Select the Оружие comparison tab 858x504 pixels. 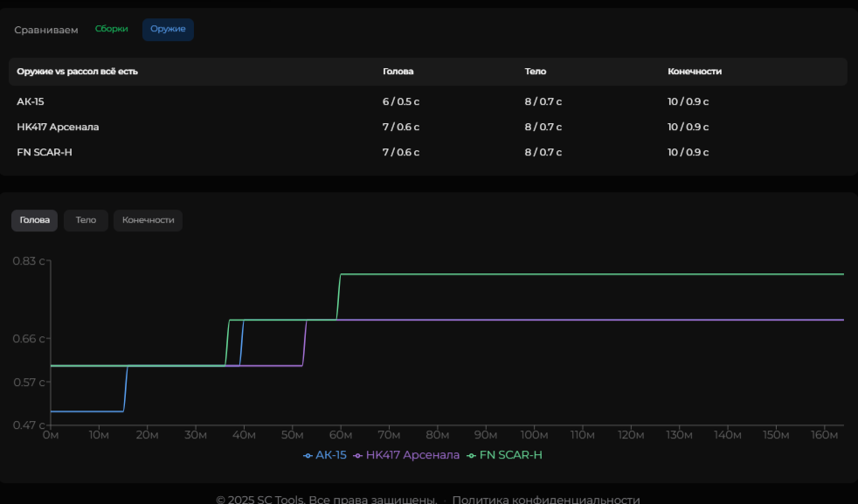[x=168, y=30]
